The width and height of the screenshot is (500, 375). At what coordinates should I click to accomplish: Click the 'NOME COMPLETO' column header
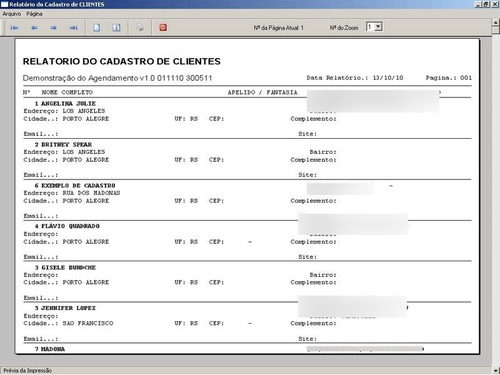[x=67, y=92]
